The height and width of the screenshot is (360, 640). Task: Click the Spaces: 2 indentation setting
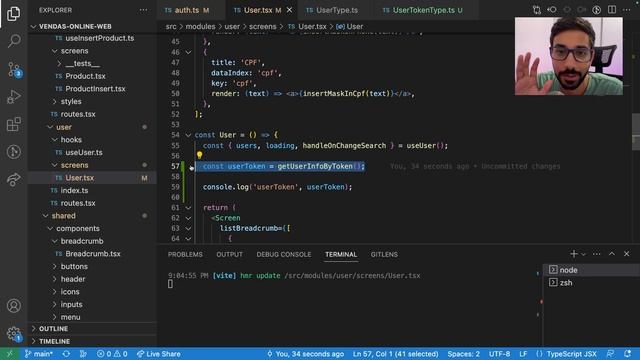click(463, 354)
